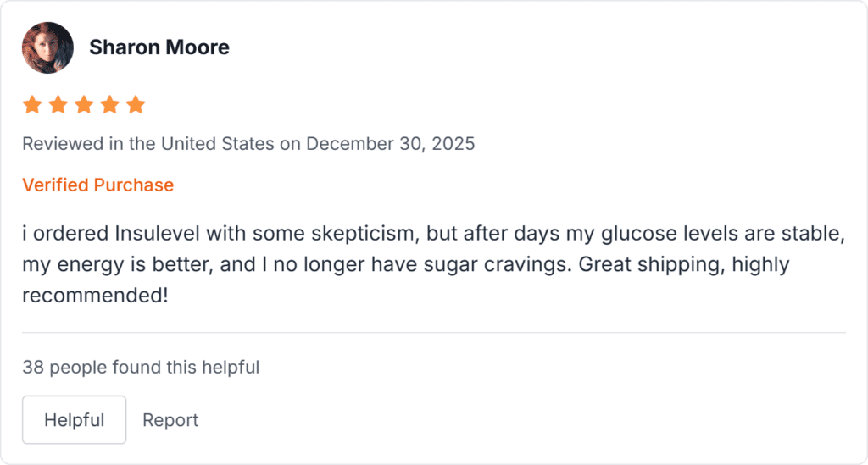The width and height of the screenshot is (868, 465).
Task: Click the Verified Purchase label
Action: (x=97, y=185)
